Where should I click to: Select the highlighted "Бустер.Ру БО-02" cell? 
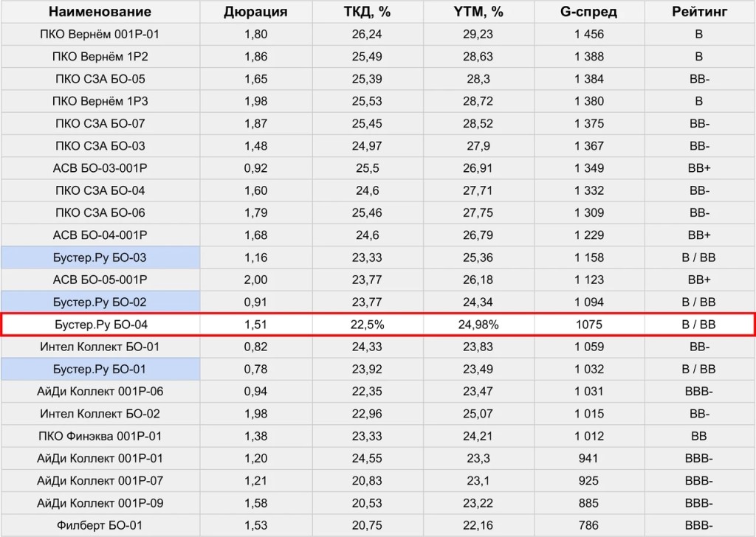[100, 302]
